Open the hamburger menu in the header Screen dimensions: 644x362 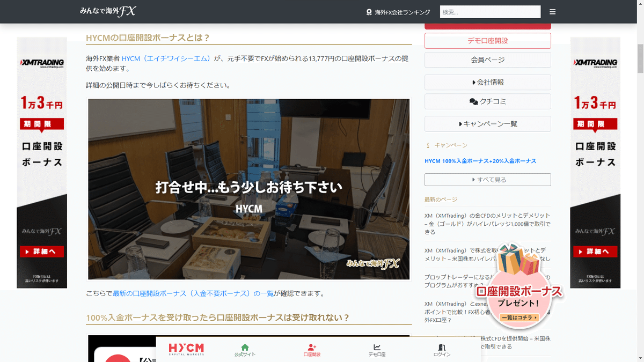tap(552, 11)
